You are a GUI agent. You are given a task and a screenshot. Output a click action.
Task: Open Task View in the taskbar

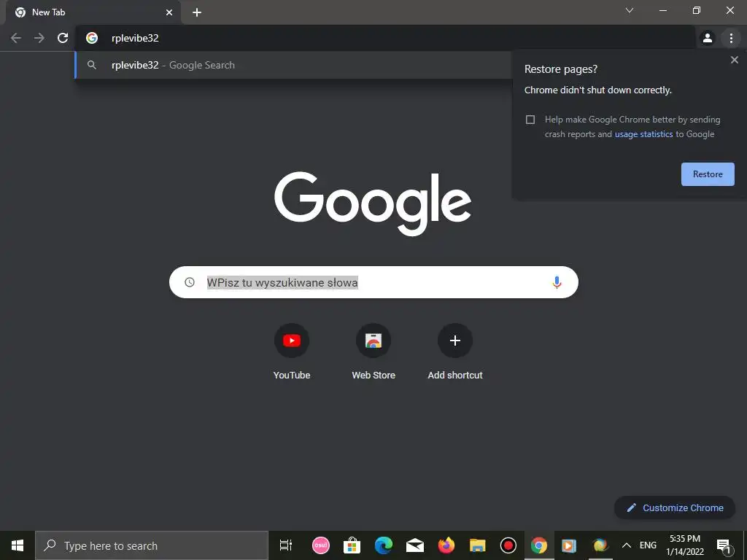coord(286,545)
